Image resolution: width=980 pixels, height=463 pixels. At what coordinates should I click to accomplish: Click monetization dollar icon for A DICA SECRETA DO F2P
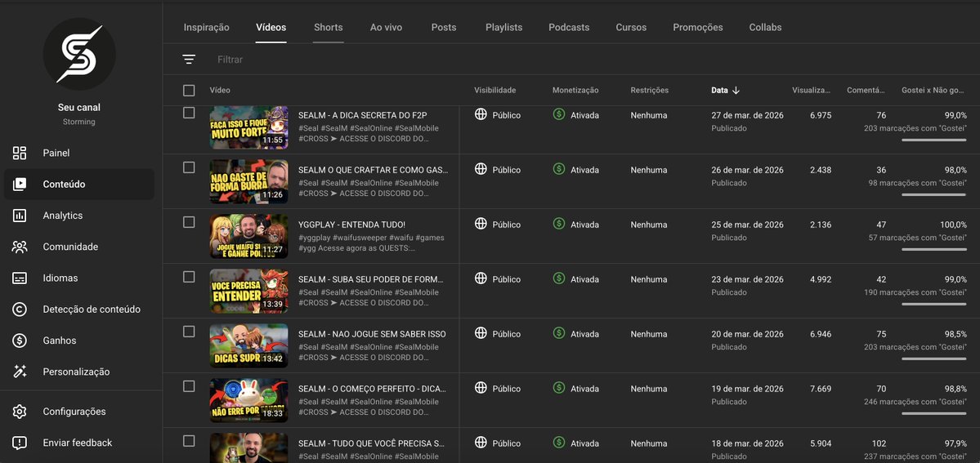[559, 114]
